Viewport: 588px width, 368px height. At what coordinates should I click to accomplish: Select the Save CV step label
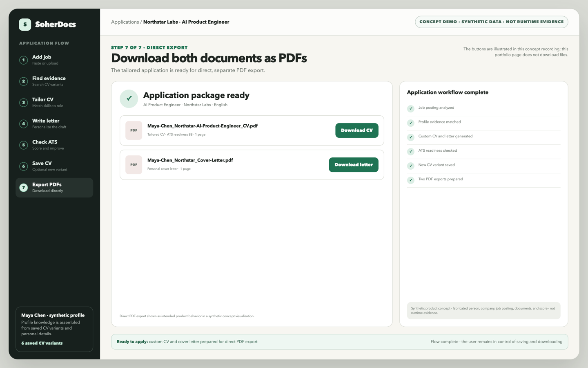(42, 164)
